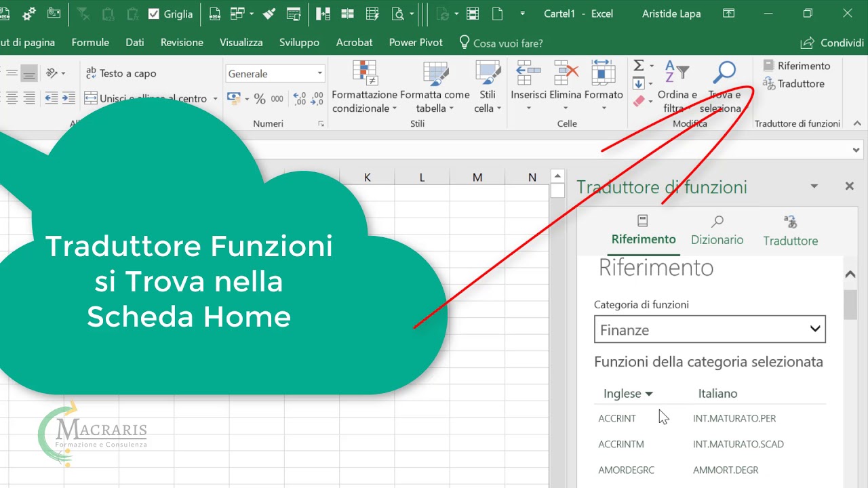The image size is (868, 488).
Task: Go to the Sviluppo tab
Action: 299,42
